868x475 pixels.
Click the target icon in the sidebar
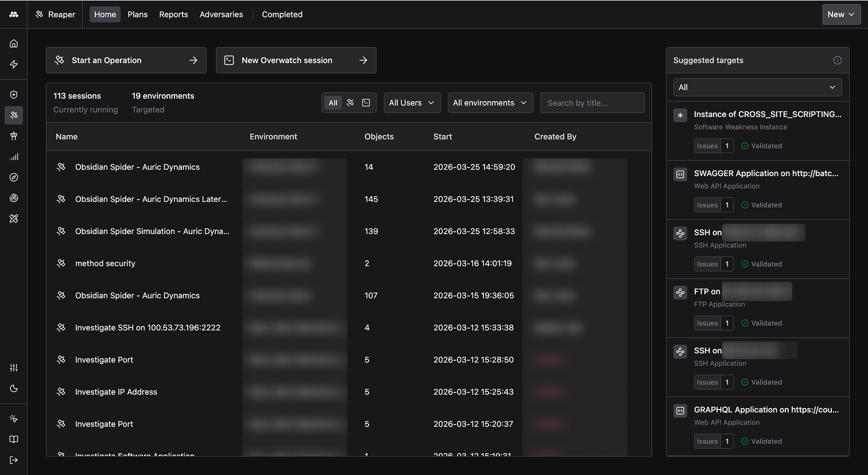coord(14,198)
